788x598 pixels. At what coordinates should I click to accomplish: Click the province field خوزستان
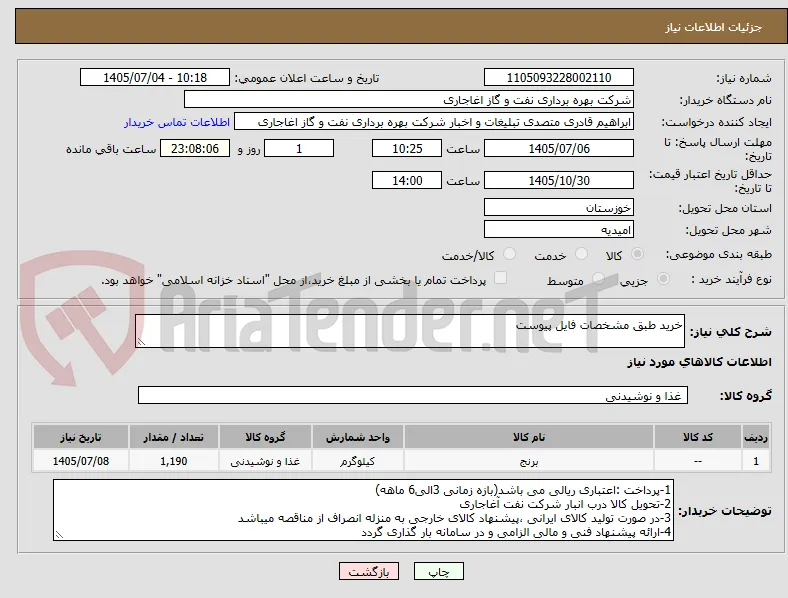pos(559,207)
